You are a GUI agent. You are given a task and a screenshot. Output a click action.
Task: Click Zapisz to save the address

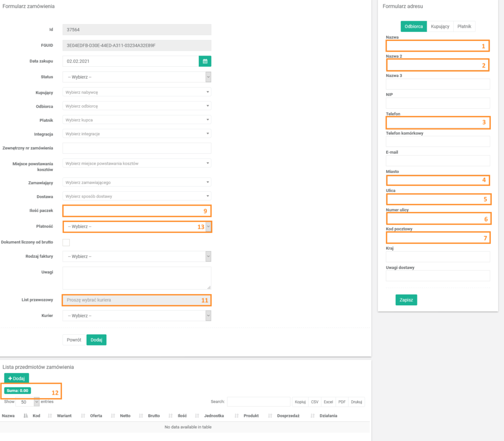click(406, 300)
